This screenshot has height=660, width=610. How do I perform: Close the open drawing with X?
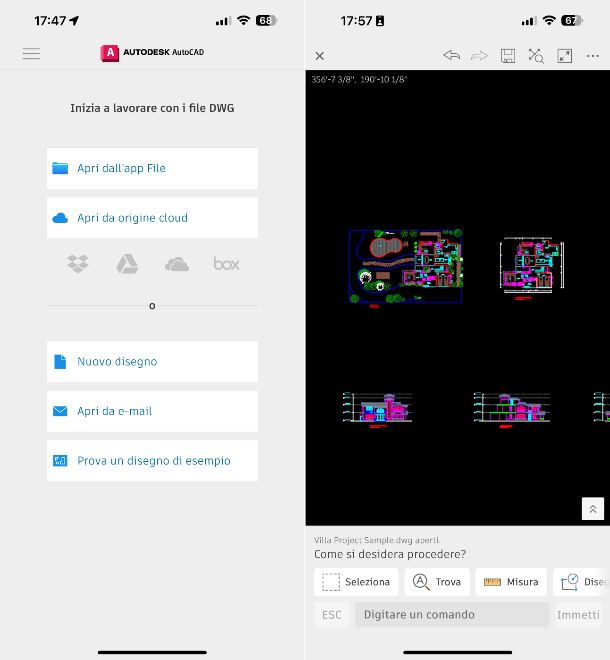(320, 56)
